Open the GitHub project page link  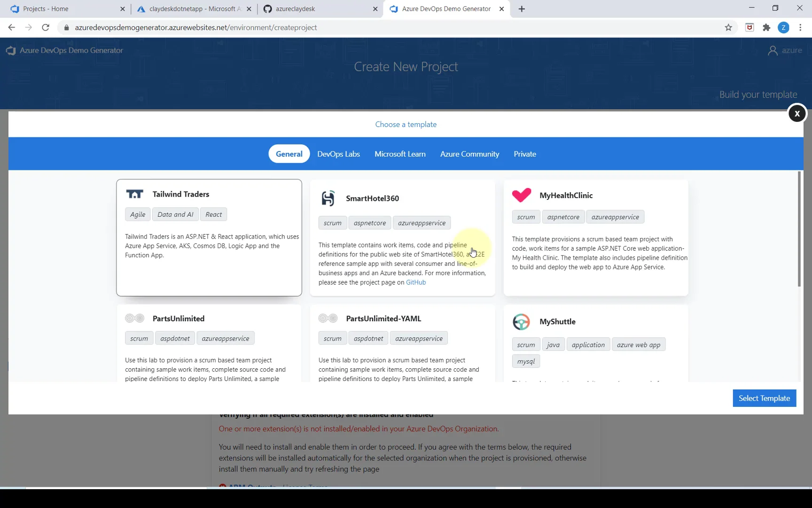click(416, 282)
